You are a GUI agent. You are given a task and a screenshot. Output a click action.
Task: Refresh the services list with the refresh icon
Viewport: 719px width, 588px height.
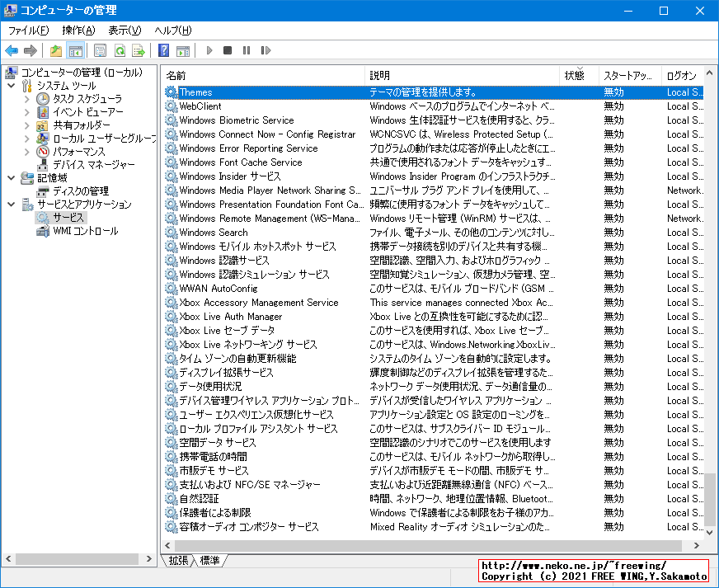point(120,50)
